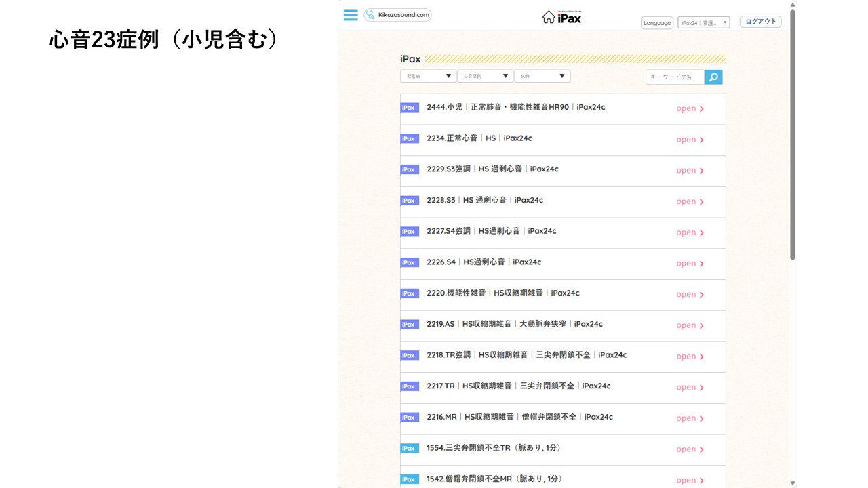This screenshot has height=488, width=868.
Task: Expand the 新着順 sort dropdown
Action: click(428, 77)
